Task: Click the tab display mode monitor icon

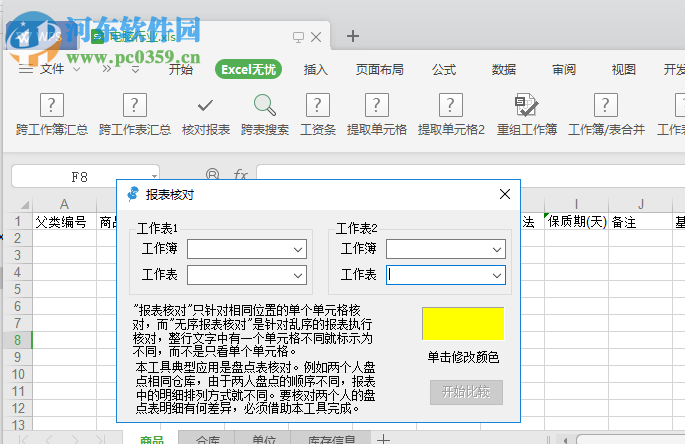Action: tap(298, 37)
